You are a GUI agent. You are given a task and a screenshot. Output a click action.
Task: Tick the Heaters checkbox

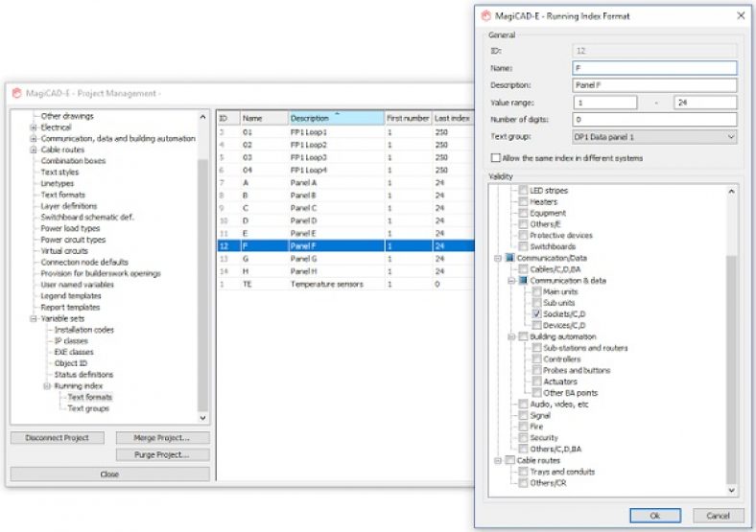(x=523, y=202)
